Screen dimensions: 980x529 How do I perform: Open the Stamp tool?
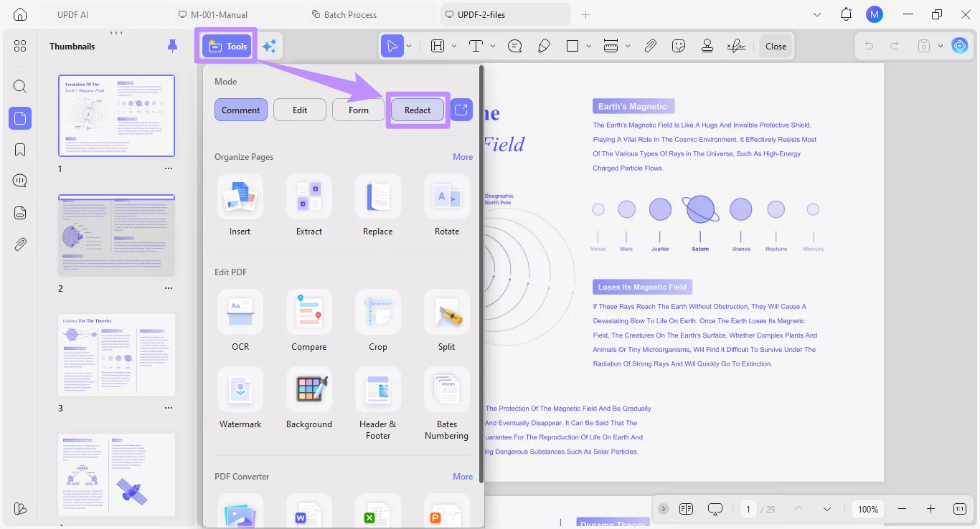click(707, 45)
